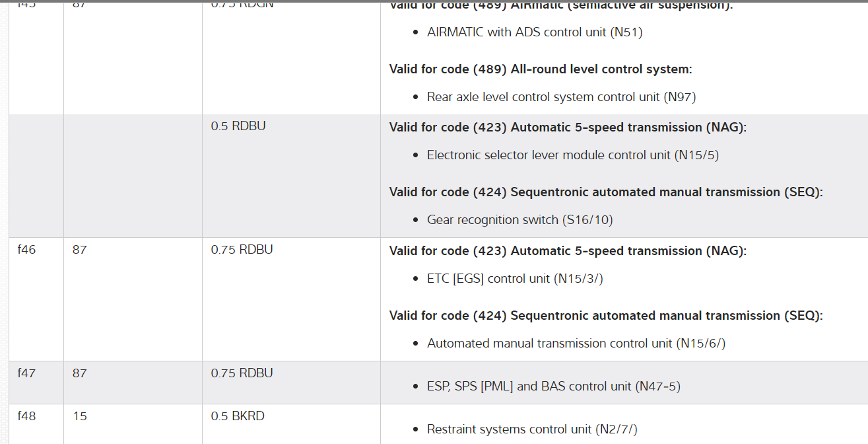868x444 pixels.
Task: Select the Gear recognition switch (S16/10) entry
Action: (519, 220)
